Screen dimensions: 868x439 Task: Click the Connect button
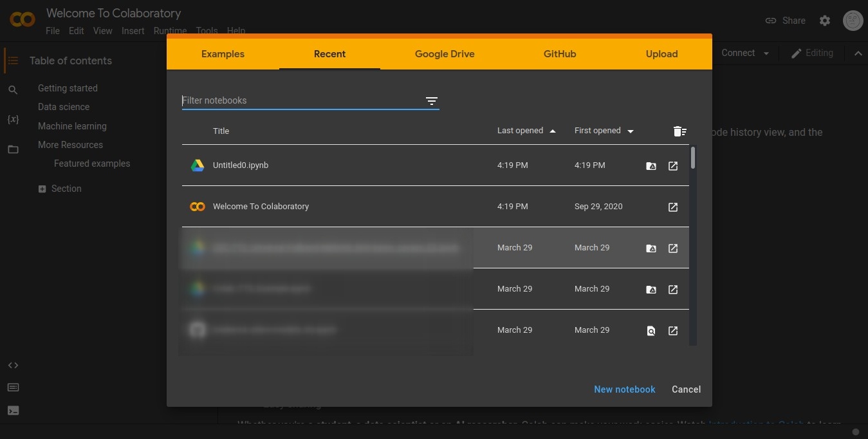[738, 53]
